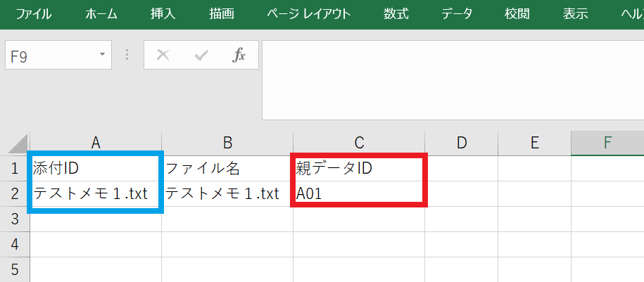Expand the Name Box dropdown arrow
This screenshot has height=282, width=644.
point(103,55)
